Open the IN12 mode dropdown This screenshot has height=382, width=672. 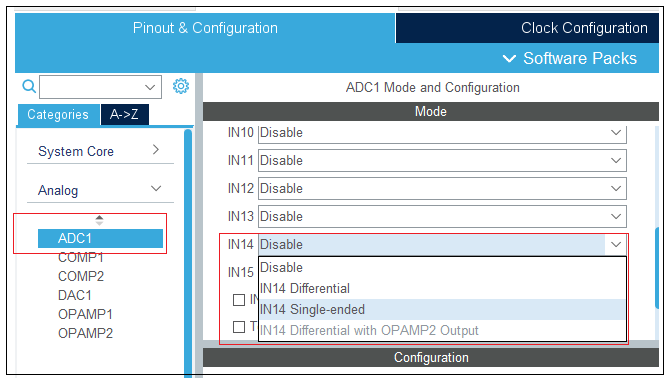[x=442, y=188]
